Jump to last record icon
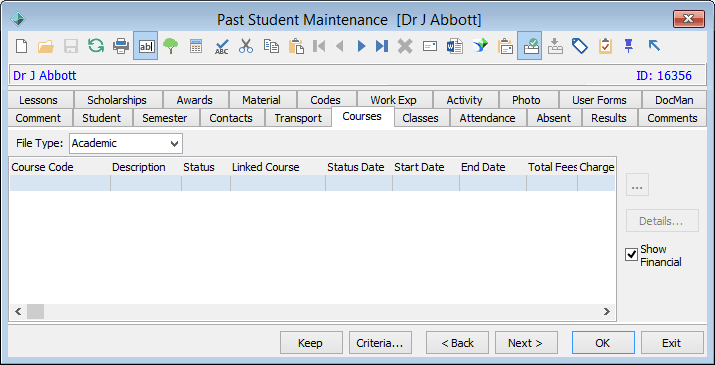This screenshot has width=715, height=365. pos(382,46)
